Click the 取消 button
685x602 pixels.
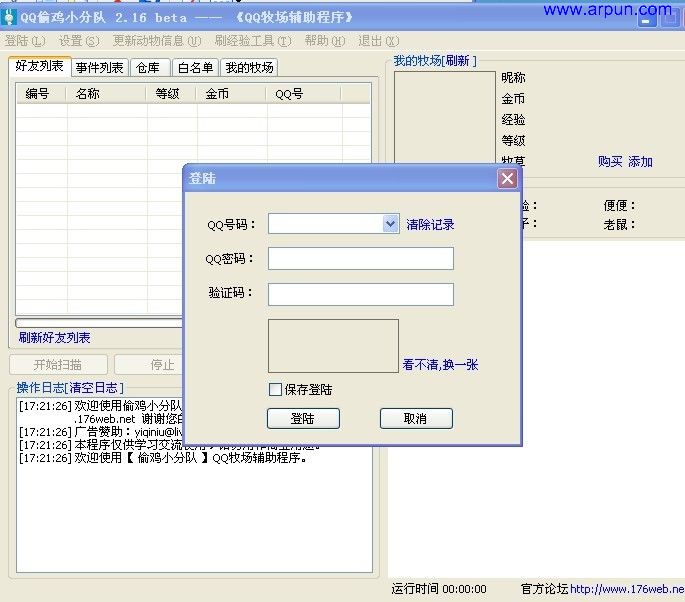tap(416, 419)
